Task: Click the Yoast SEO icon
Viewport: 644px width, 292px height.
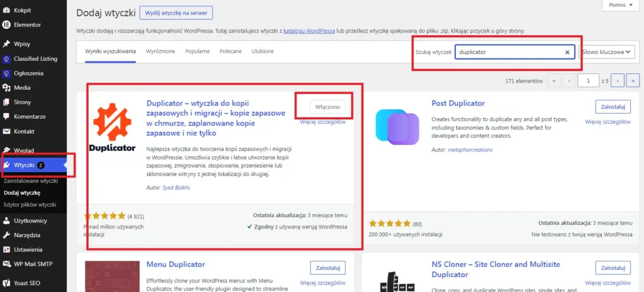Action: point(6,283)
